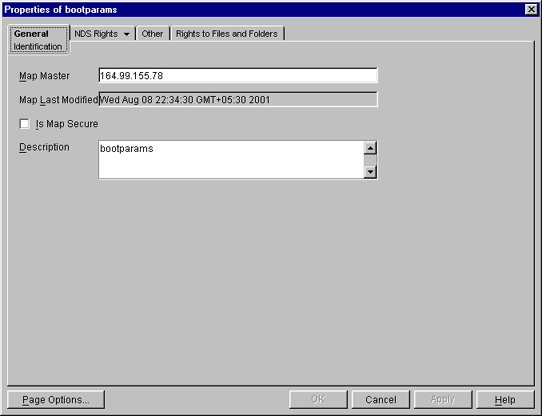The width and height of the screenshot is (542, 416).
Task: Close the Properties of bootparams window
Action: click(x=531, y=9)
